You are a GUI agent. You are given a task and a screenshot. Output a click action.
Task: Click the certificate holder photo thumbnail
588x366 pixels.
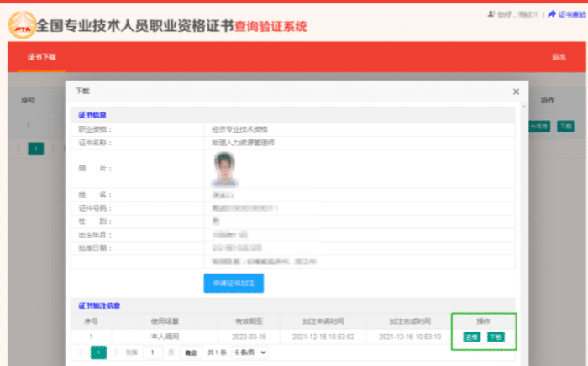(x=224, y=169)
